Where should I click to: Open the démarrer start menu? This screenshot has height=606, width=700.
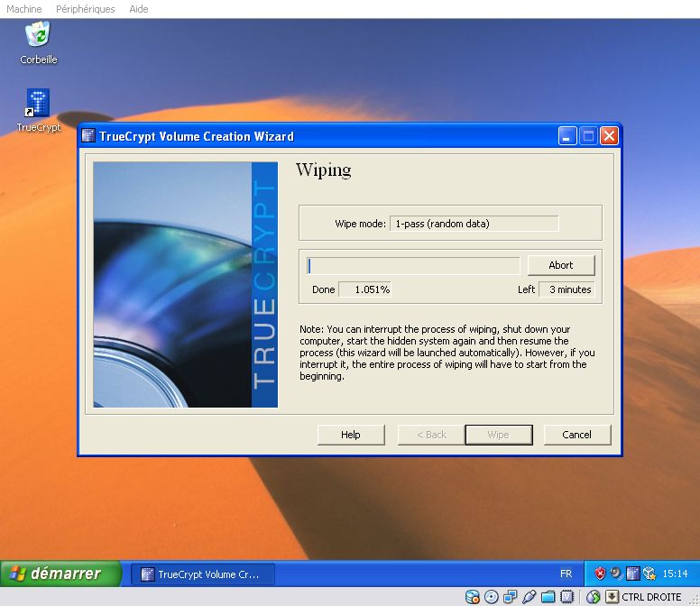[x=60, y=574]
